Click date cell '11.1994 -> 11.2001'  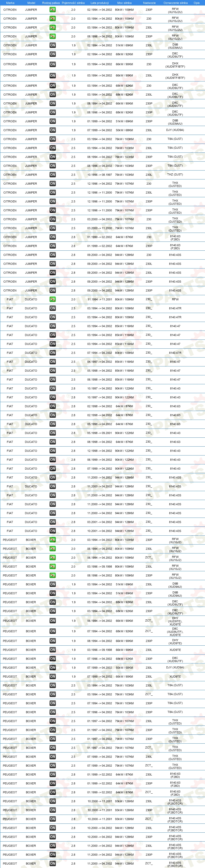pyautogui.click(x=99, y=299)
